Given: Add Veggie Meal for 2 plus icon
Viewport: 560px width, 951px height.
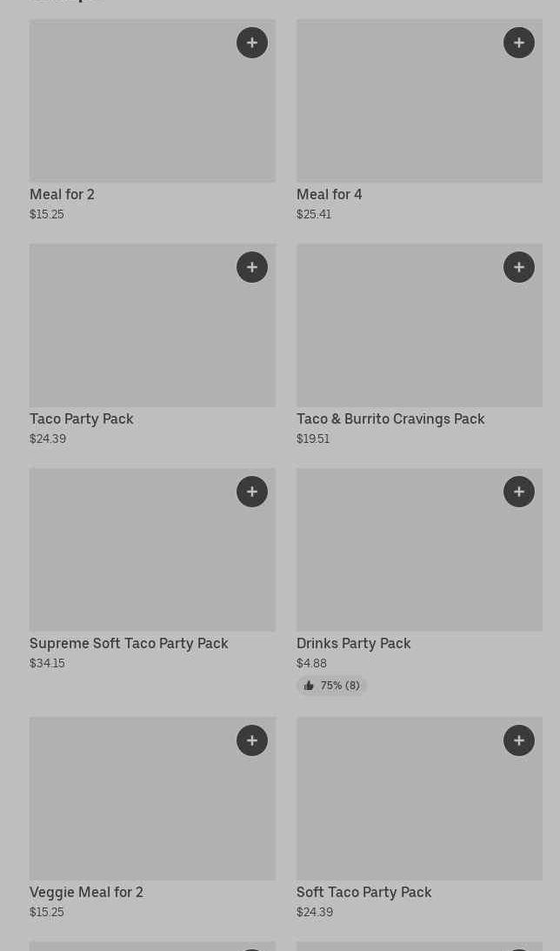Looking at the screenshot, I should pos(252,740).
